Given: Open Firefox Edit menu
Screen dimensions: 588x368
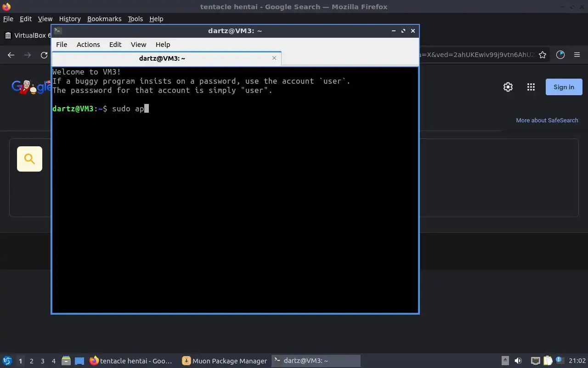Looking at the screenshot, I should coord(26,19).
